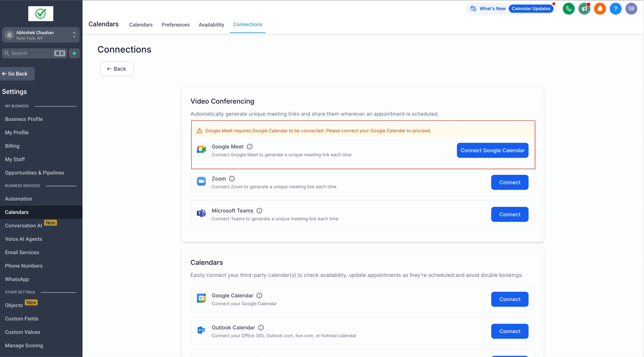Open Phone Numbers settings

pyautogui.click(x=24, y=266)
